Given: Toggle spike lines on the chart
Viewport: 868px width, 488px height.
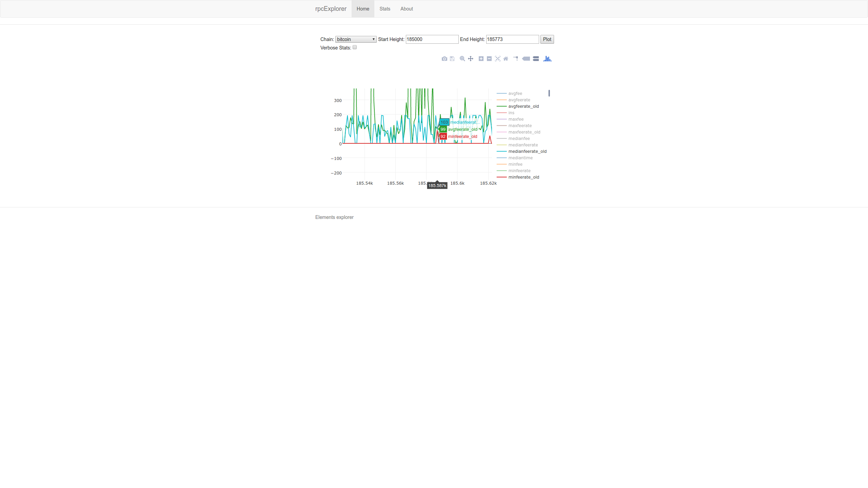Looking at the screenshot, I should (515, 58).
